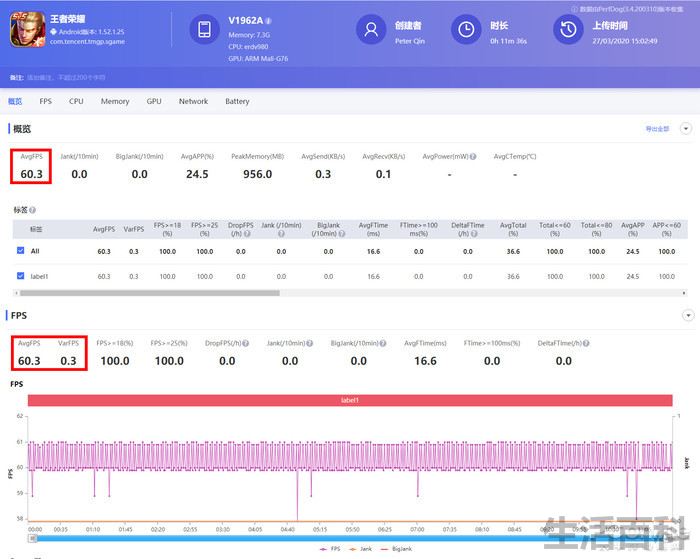Click the Peter Qin creator name
The width and height of the screenshot is (700, 559).
tap(410, 41)
